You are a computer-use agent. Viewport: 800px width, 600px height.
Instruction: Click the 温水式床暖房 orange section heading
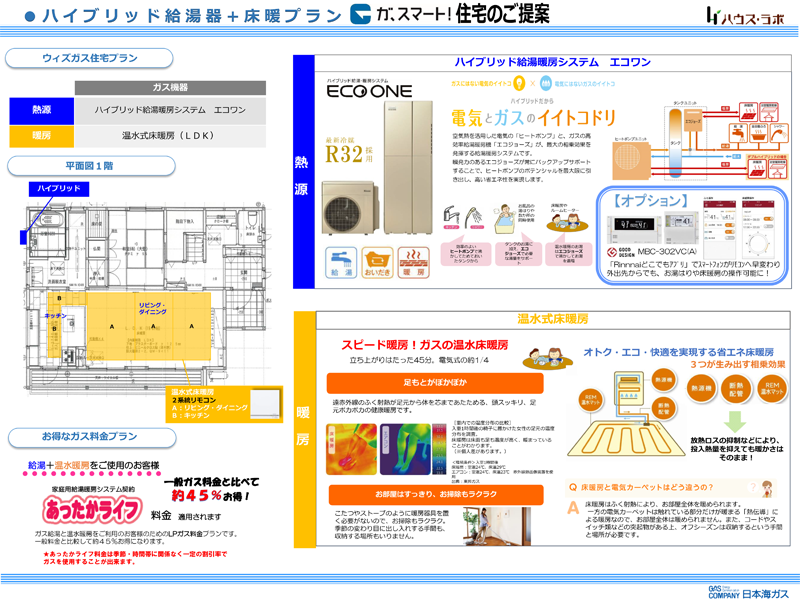click(x=553, y=319)
